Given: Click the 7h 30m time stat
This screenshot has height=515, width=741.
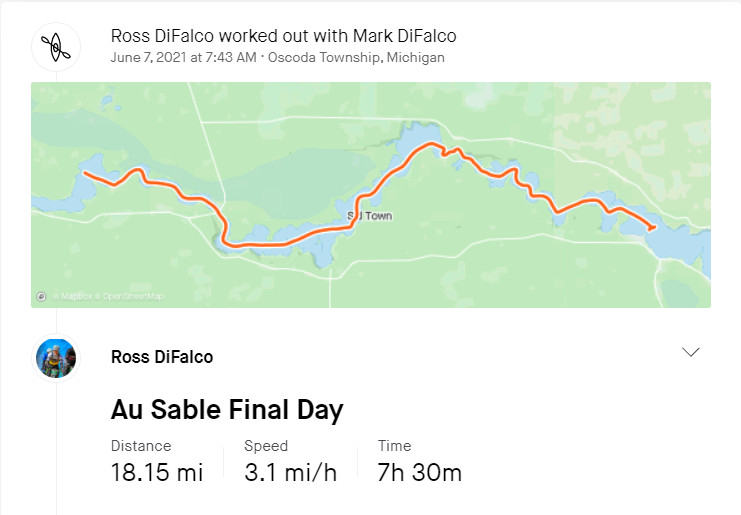Looking at the screenshot, I should pos(420,472).
